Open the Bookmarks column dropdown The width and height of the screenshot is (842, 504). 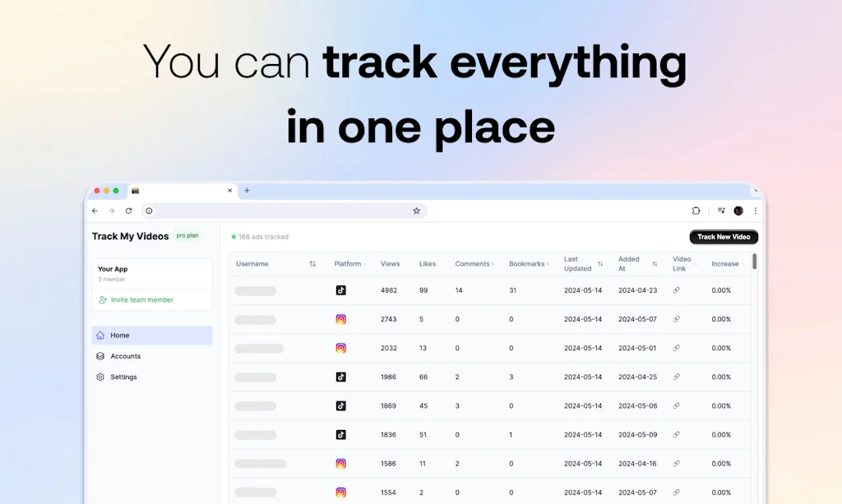click(x=548, y=264)
